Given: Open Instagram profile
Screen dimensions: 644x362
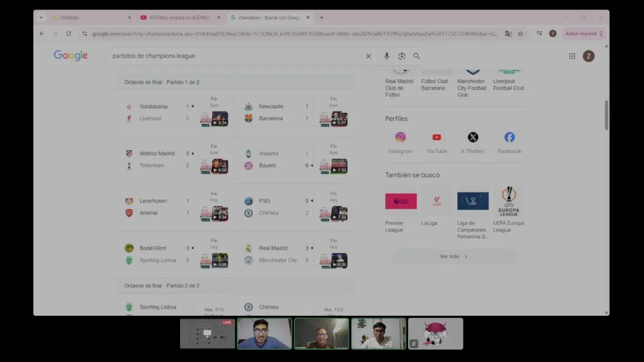Looking at the screenshot, I should point(400,142).
